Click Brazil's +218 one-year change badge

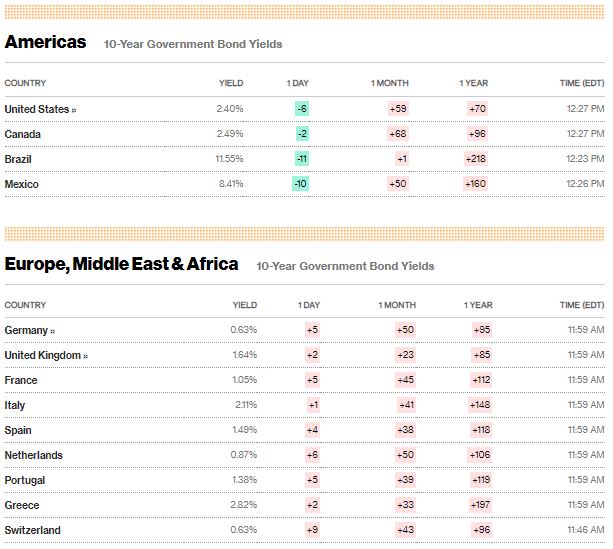475,159
